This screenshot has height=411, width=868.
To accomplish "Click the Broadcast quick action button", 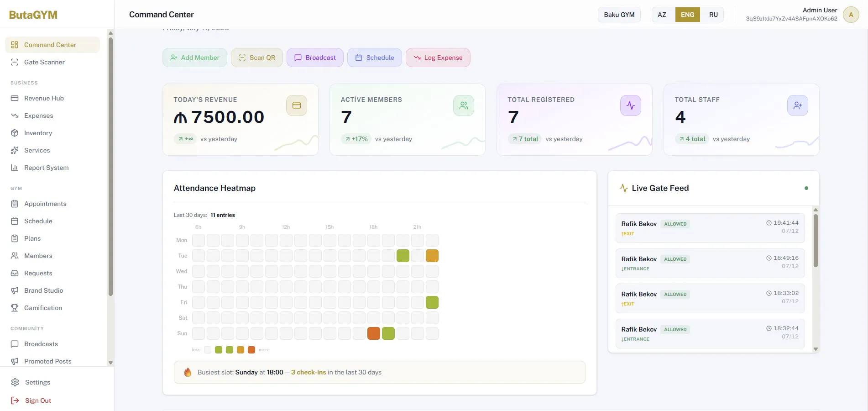I will (x=315, y=58).
